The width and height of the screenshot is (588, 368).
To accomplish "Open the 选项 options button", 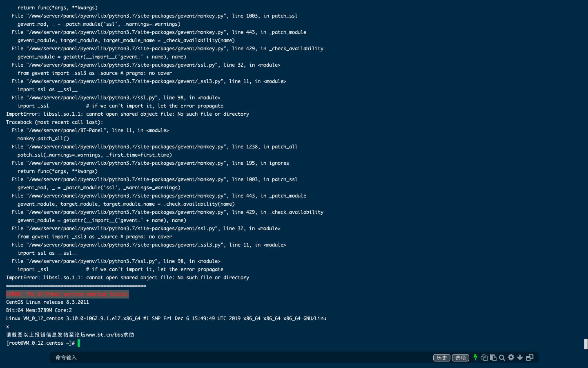I will pos(461,358).
